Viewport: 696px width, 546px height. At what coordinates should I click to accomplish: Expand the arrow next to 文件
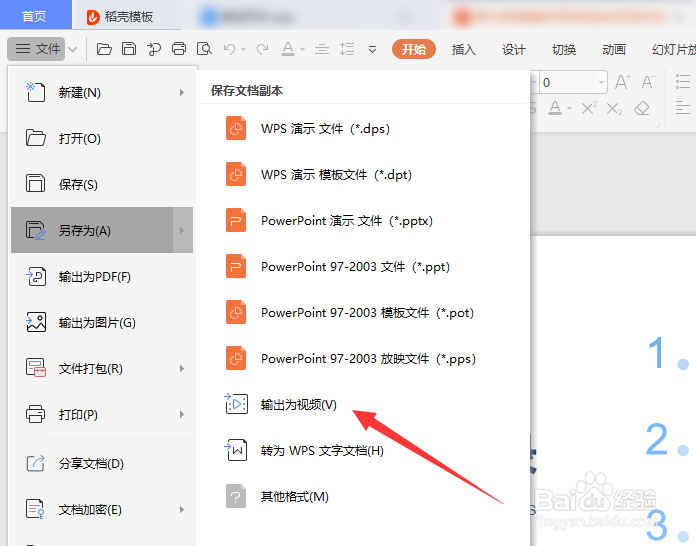point(73,49)
